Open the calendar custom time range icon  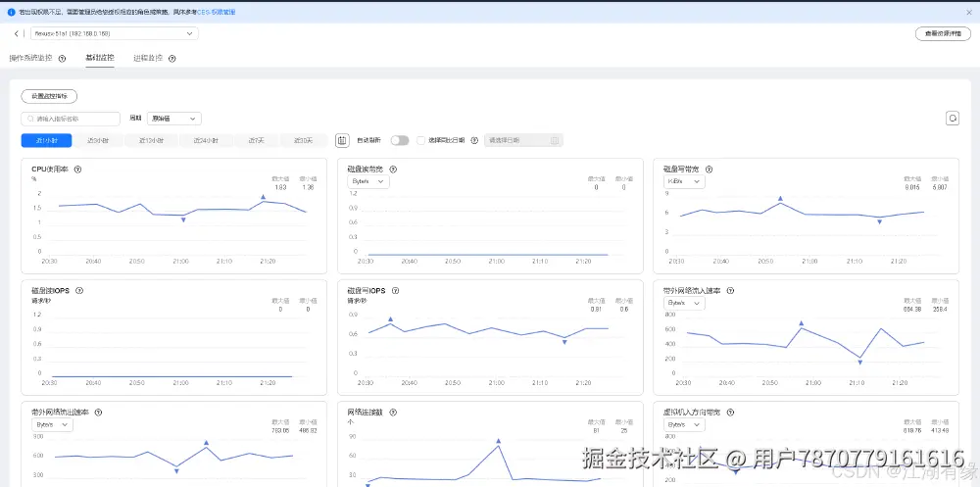pyautogui.click(x=342, y=141)
